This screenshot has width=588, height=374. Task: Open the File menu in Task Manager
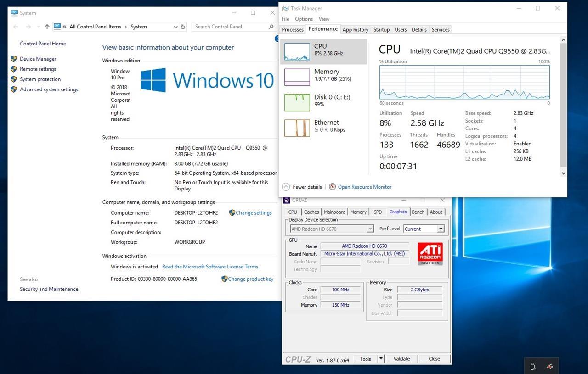click(x=285, y=19)
